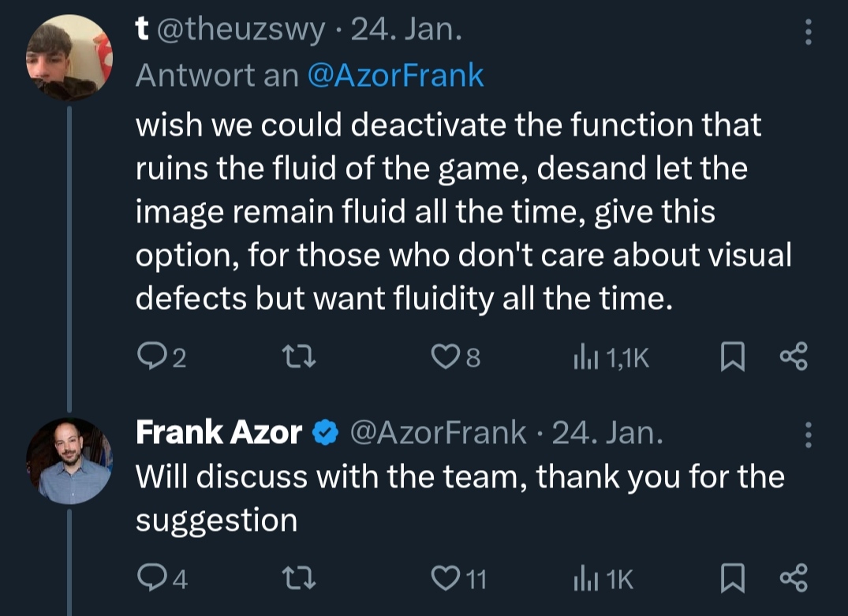Open the @AzorFrank mention link
The height and width of the screenshot is (616, 848).
point(394,75)
